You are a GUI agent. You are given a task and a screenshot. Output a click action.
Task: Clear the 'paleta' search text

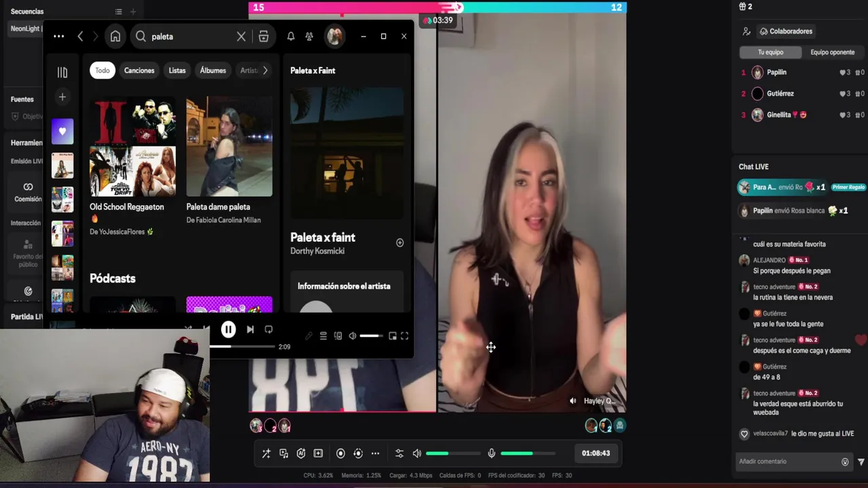coord(241,37)
